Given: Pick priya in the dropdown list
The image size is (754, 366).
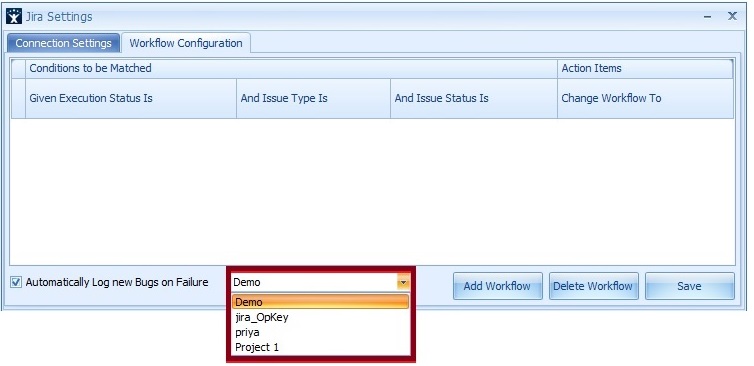Looking at the screenshot, I should click(x=320, y=332).
